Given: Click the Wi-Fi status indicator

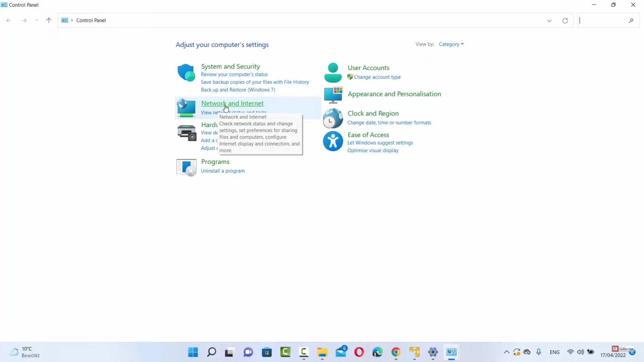Looking at the screenshot, I should click(570, 352).
